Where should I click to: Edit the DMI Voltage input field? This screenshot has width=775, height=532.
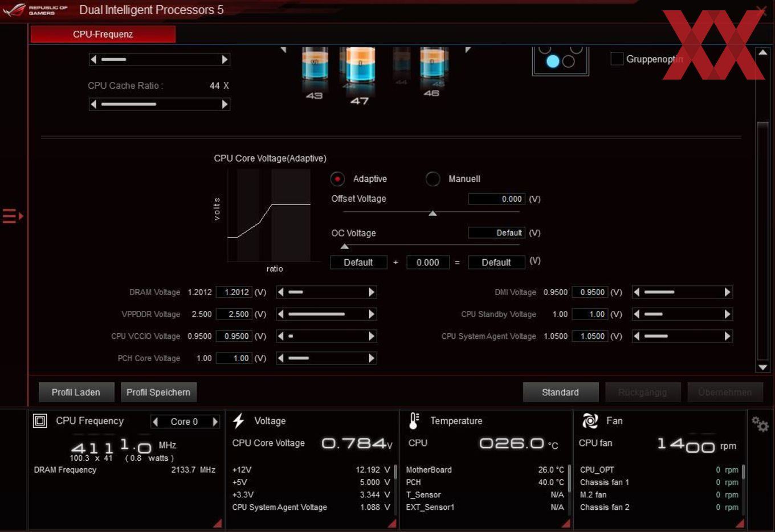click(590, 292)
